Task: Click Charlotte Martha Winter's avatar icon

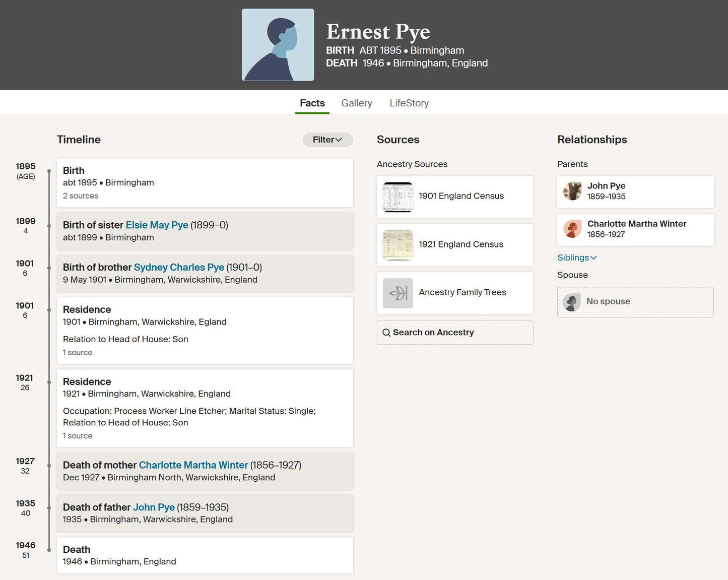Action: tap(572, 229)
